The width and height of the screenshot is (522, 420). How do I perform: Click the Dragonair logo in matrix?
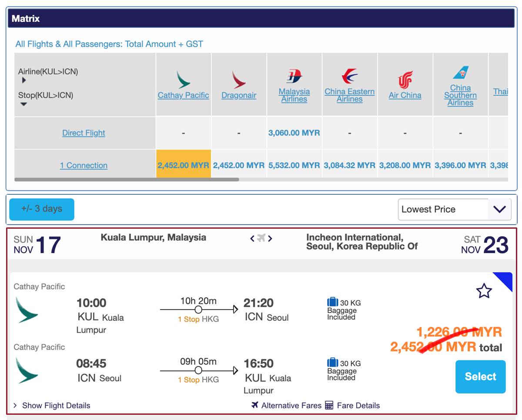coord(238,80)
